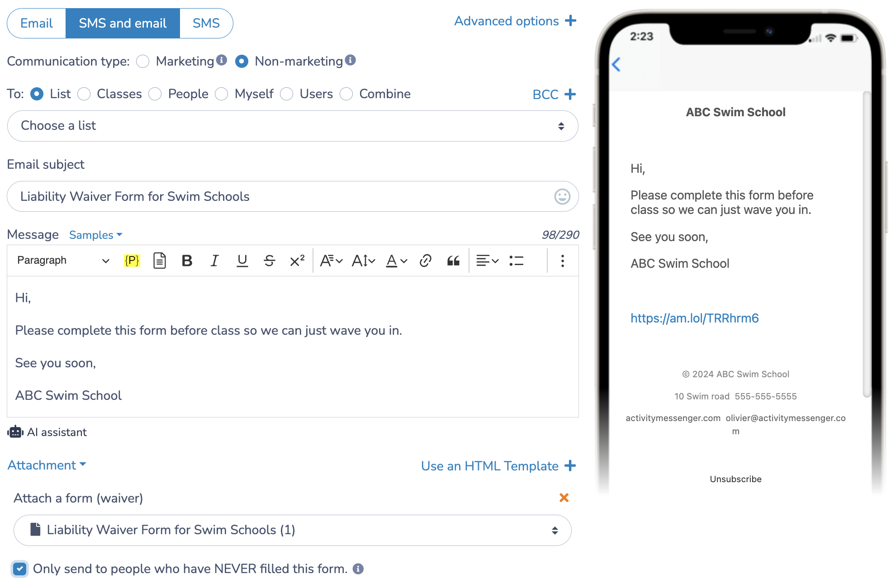Click the plus icon beside Advanced options
Screen dimensions: 891x588
(571, 20)
